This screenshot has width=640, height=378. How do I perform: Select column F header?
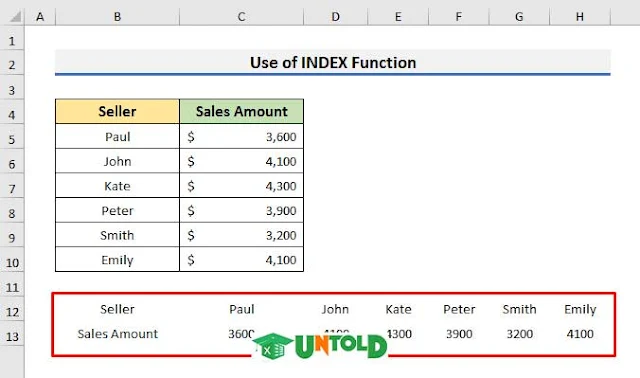(459, 17)
